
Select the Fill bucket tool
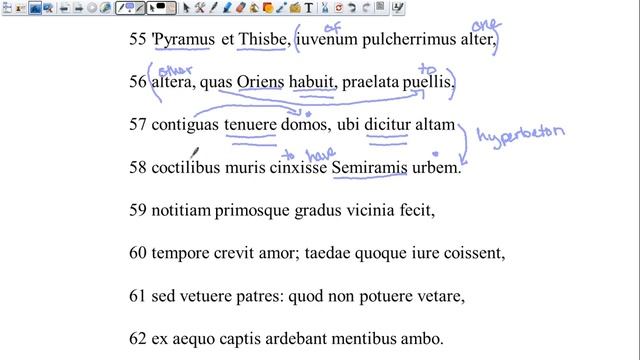point(254,8)
